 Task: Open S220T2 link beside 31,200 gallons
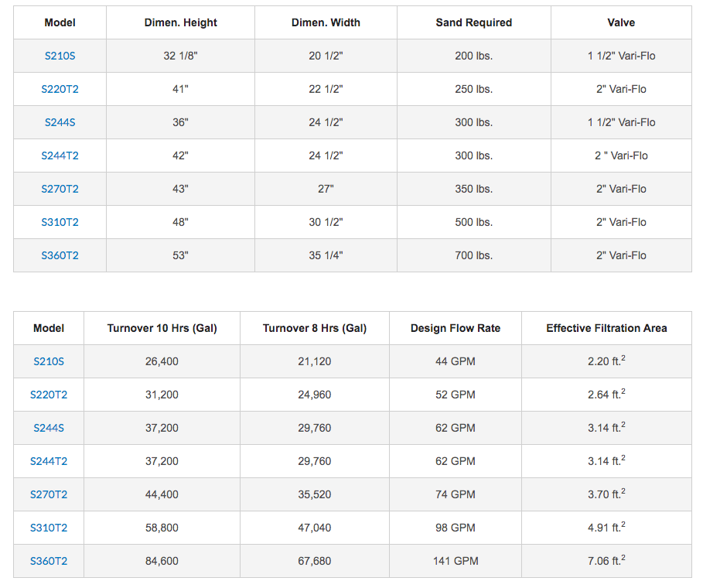coord(49,395)
